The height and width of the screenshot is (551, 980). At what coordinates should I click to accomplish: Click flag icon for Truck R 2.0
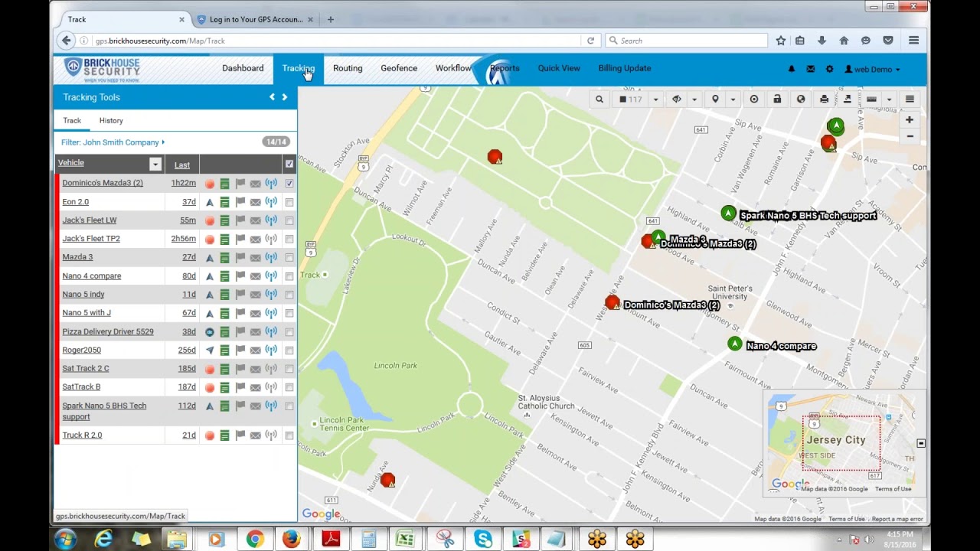click(240, 435)
